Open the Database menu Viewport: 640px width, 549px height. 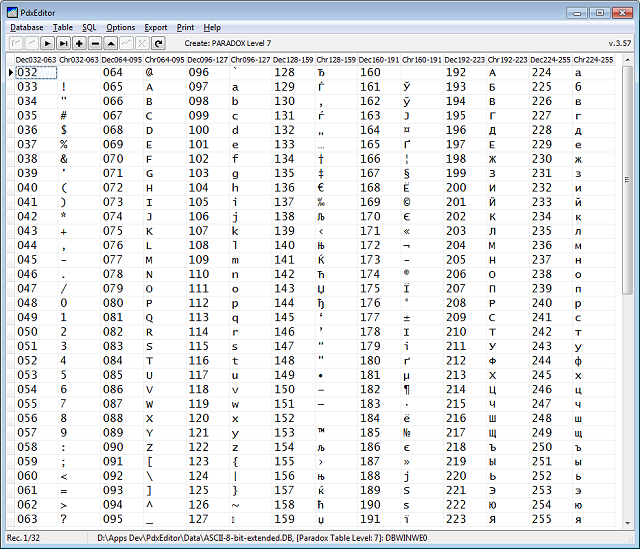[x=27, y=27]
